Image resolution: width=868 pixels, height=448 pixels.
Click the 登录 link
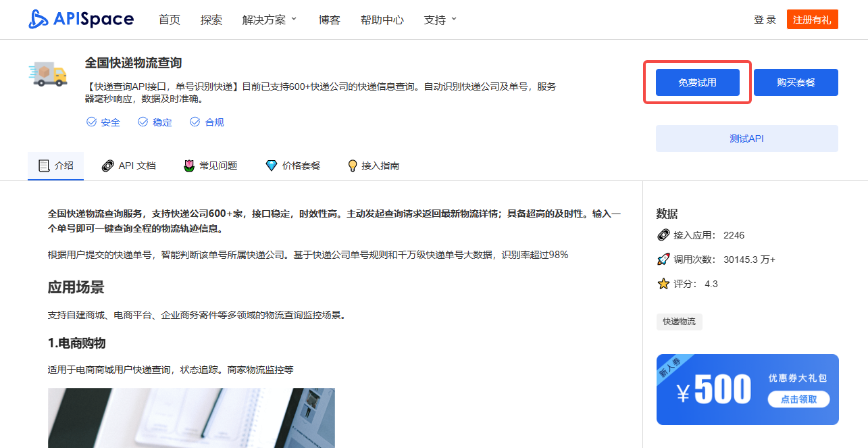pos(765,20)
